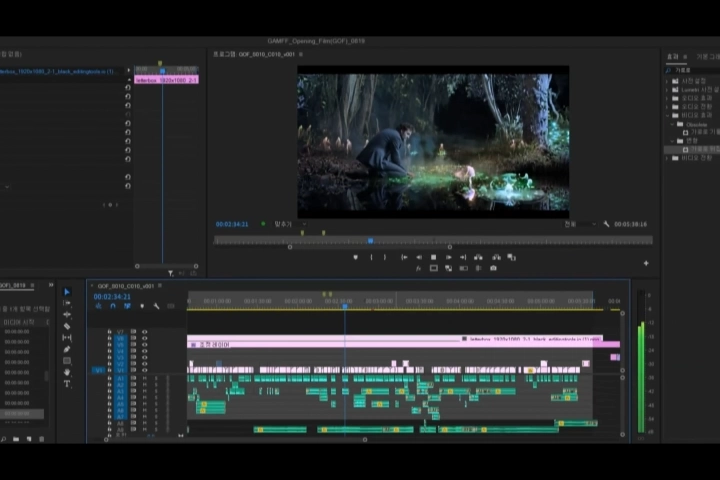Mute audio track A1
Image resolution: width=720 pixels, height=480 pixels.
click(145, 378)
